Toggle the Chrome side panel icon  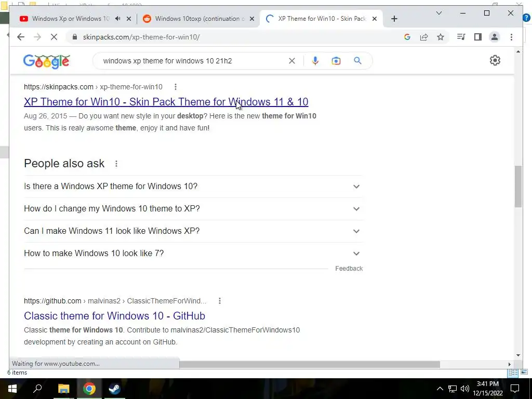tap(478, 37)
